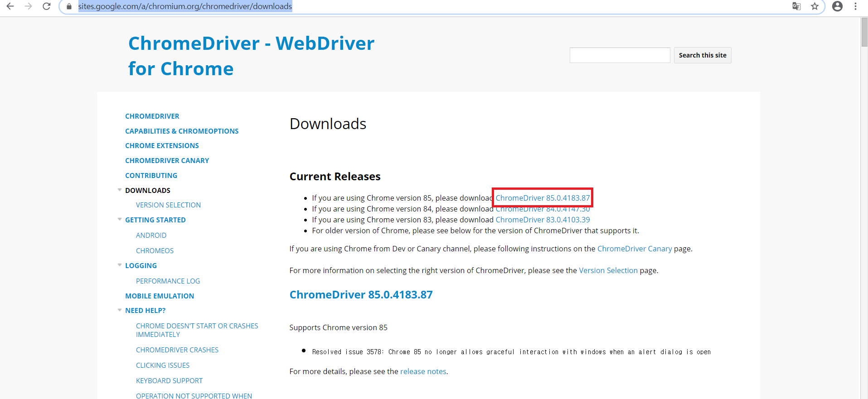
Task: Open Operation Not Supported When sidebar link
Action: tap(194, 395)
